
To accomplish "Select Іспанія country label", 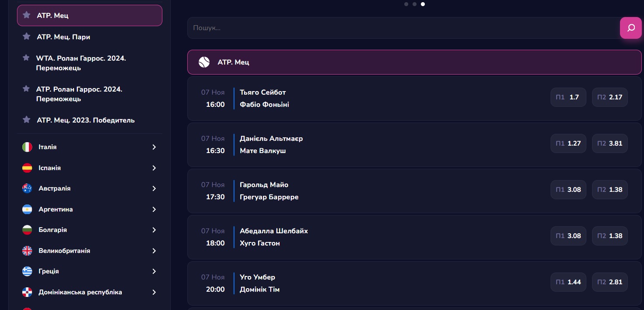I will tap(50, 168).
